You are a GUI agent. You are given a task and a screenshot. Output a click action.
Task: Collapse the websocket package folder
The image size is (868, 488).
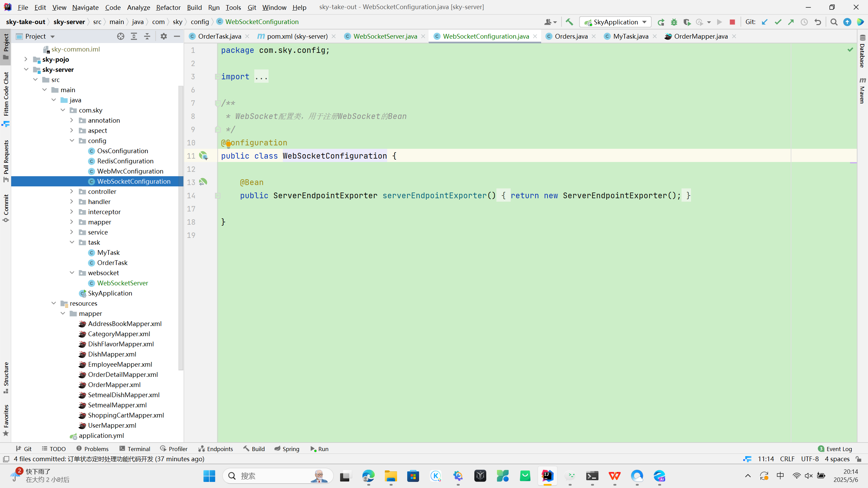tap(72, 273)
